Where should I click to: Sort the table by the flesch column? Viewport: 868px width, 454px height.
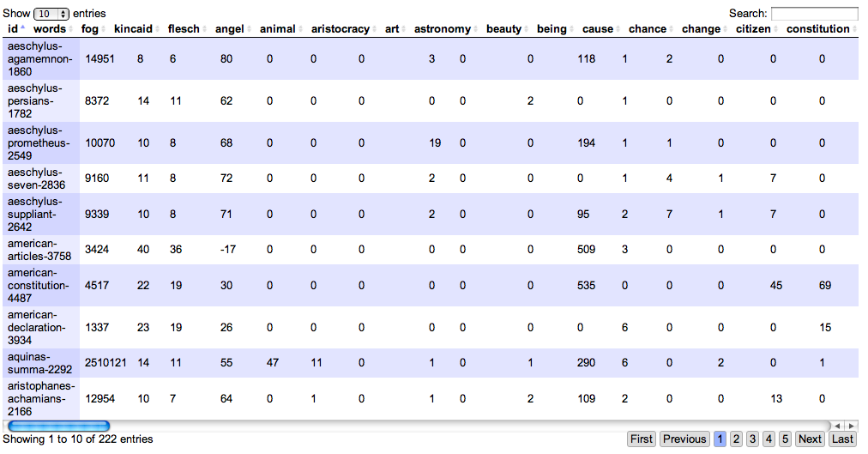184,29
